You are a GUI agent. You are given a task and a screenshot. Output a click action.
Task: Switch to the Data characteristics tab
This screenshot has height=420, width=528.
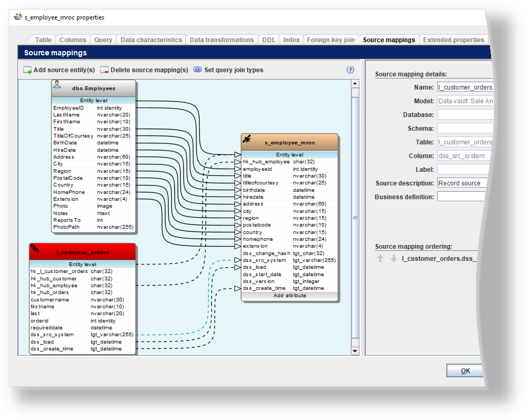tap(151, 40)
